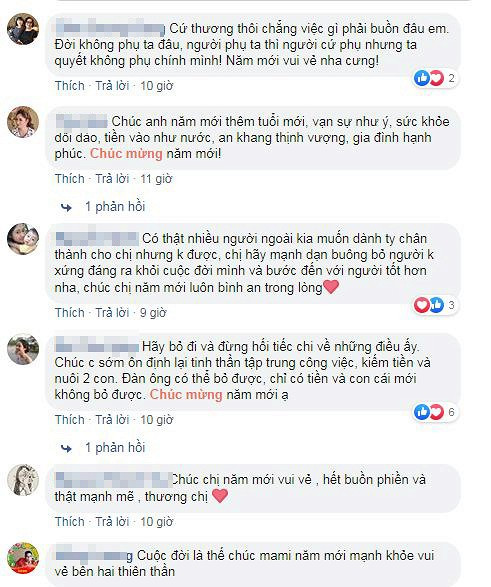
Task: Click the highlighted 'Chúc mừng' text in 11 giờ comment
Action: (126, 153)
